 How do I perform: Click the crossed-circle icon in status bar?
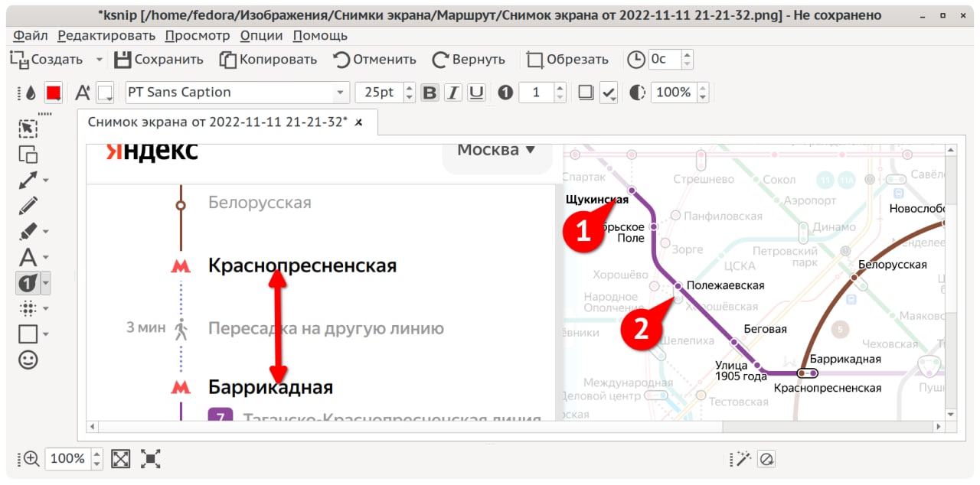click(766, 459)
